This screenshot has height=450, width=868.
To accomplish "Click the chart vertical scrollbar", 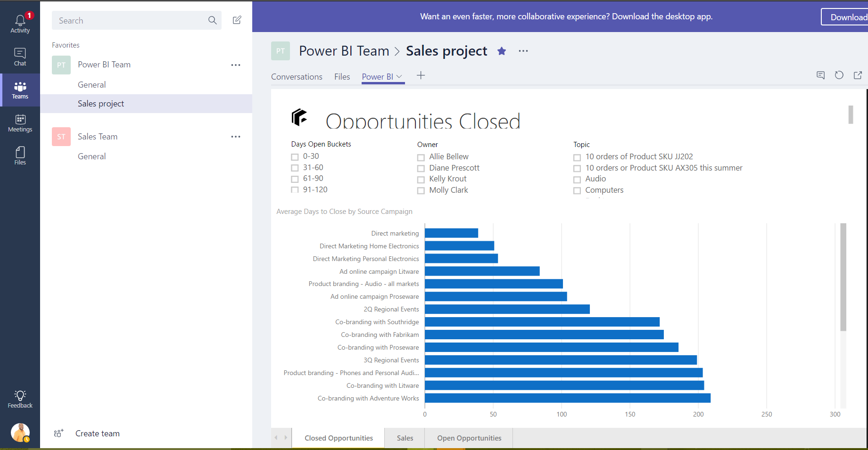I will pos(843,277).
